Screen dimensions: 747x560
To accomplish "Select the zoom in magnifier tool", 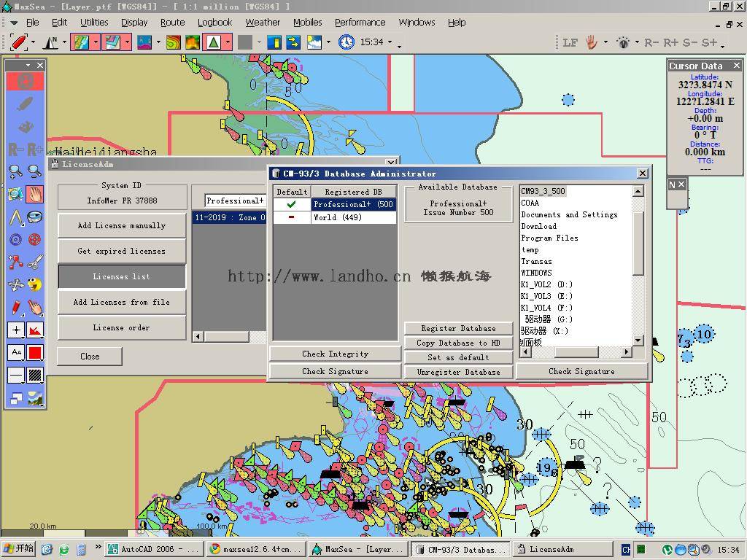I will click(16, 171).
